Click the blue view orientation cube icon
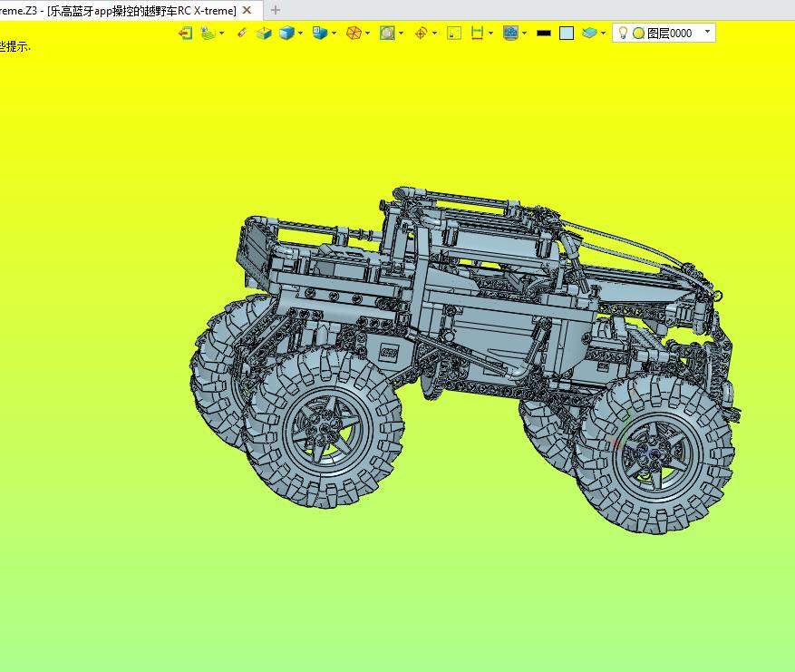Screen dimensions: 795x672 (320, 34)
